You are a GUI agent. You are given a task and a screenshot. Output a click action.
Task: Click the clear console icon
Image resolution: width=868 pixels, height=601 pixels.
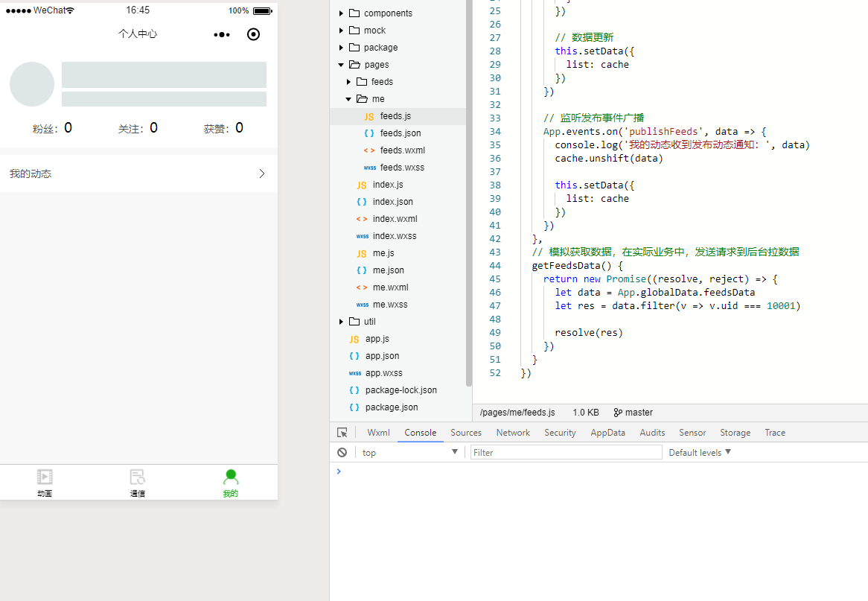tap(342, 452)
